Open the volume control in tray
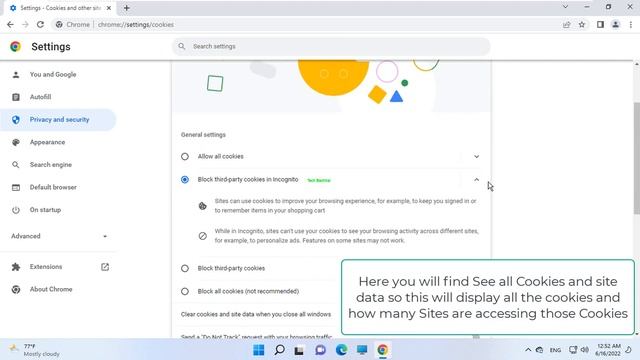The image size is (640, 360). 584,350
